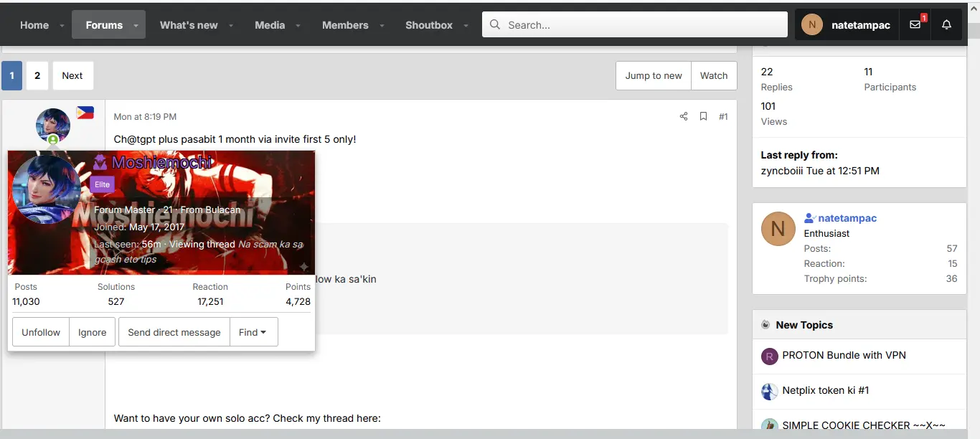
Task: Click the zyncboiii last reply name
Action: click(x=782, y=171)
